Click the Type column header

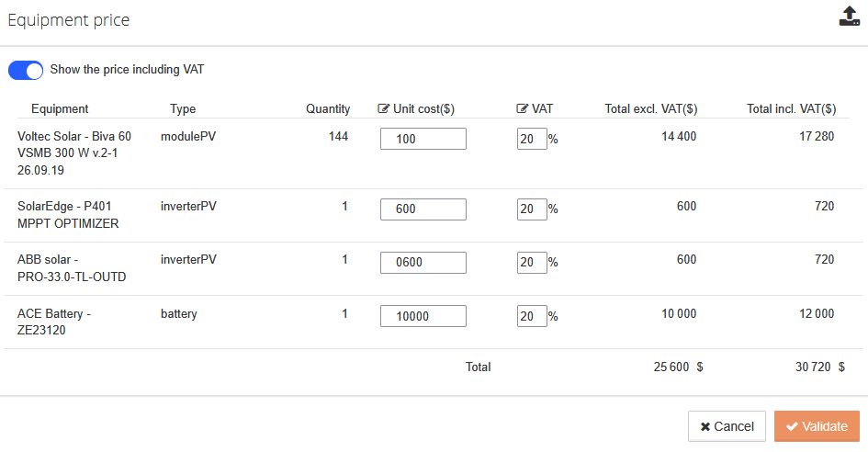click(183, 108)
